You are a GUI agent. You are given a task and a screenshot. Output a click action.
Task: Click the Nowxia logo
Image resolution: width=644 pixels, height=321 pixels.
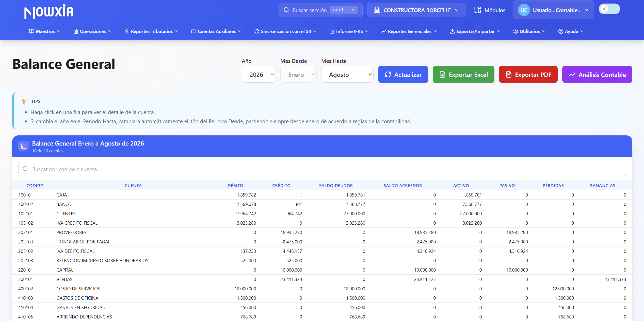49,11
